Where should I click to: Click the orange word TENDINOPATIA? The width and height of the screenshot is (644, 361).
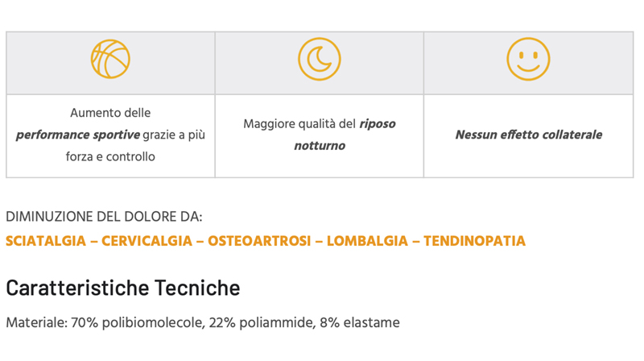(474, 241)
